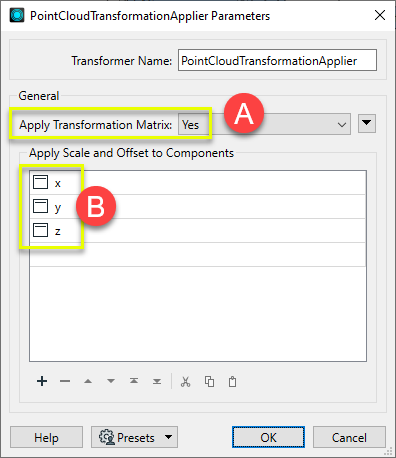Screen dimensions: 396x458
Task: Cut selected row with scissors icon
Action: click(186, 381)
